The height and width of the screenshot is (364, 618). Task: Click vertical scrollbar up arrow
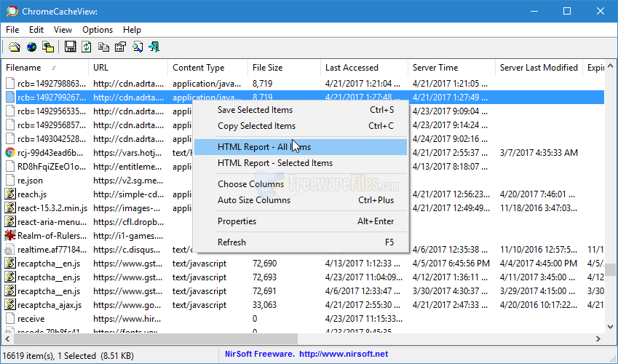click(x=611, y=66)
